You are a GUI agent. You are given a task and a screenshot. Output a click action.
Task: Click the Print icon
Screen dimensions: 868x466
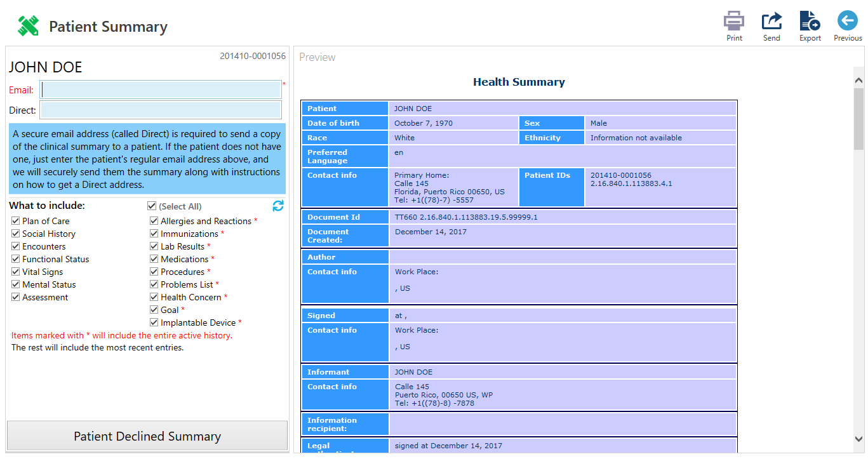[x=734, y=20]
